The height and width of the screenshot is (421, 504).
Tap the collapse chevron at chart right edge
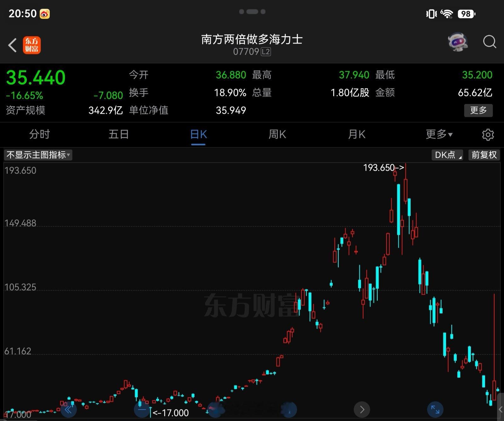coord(501,409)
